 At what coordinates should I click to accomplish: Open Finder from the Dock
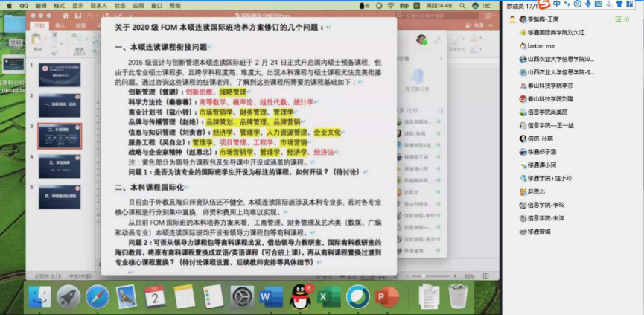coord(39,296)
